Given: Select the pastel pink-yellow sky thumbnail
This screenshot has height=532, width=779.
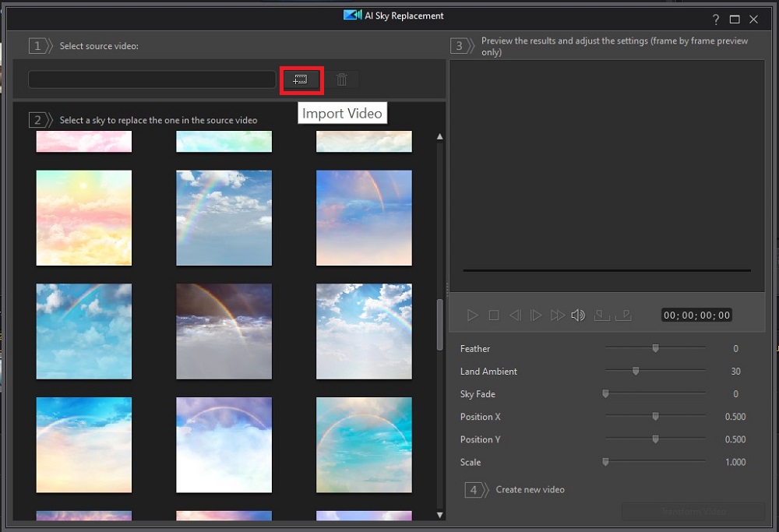Looking at the screenshot, I should coord(84,218).
